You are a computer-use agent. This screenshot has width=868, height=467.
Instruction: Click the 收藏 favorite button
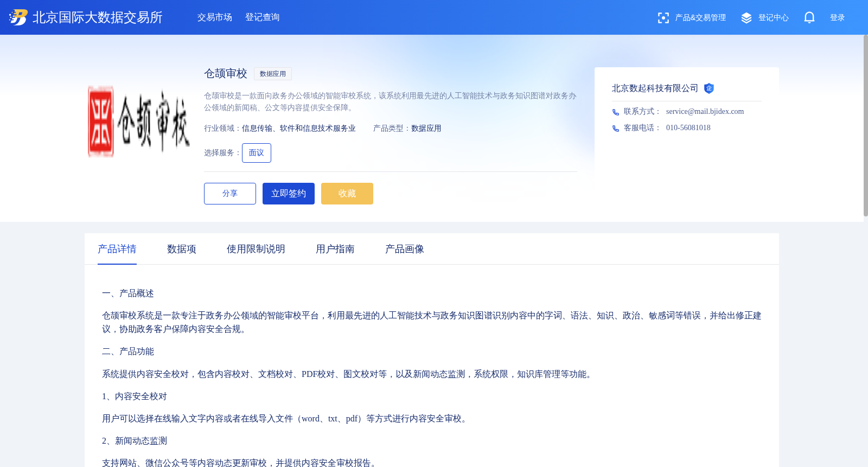347,194
